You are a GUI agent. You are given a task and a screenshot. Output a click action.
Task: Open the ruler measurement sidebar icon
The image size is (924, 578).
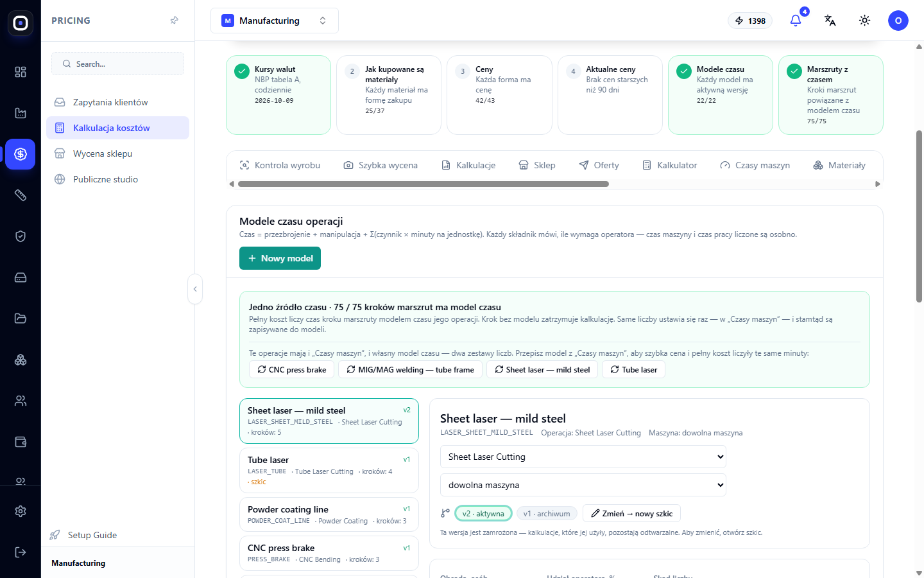(x=21, y=195)
